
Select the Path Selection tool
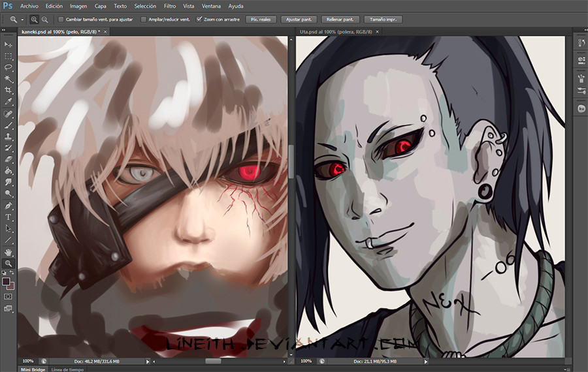(x=8, y=228)
